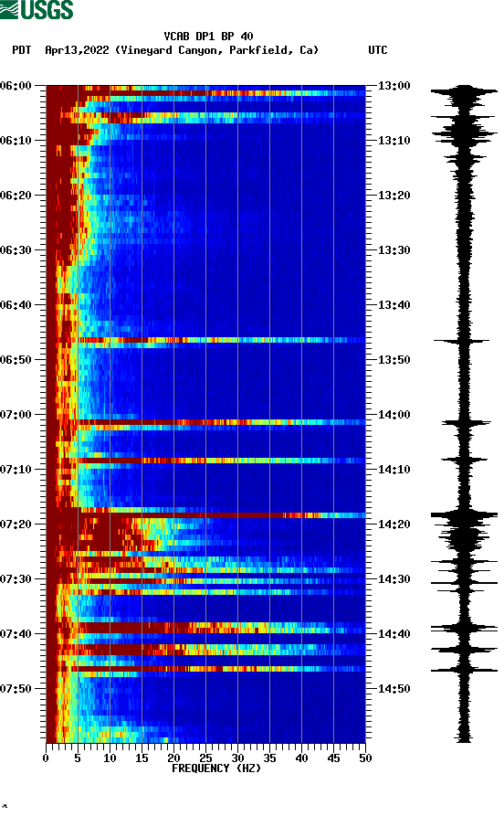The image size is (504, 816).
Task: Click the "PDT" timezone label
Action: coord(21,50)
